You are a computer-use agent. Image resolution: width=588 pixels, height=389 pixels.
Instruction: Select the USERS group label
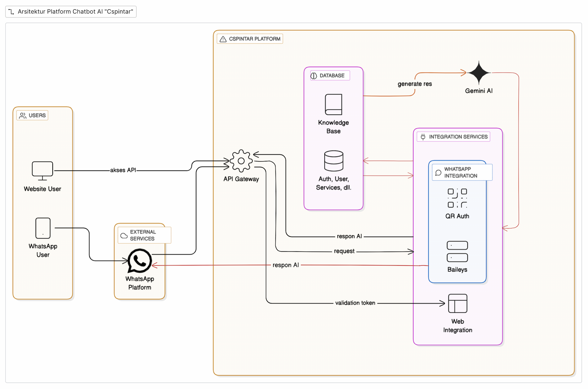[x=32, y=115]
